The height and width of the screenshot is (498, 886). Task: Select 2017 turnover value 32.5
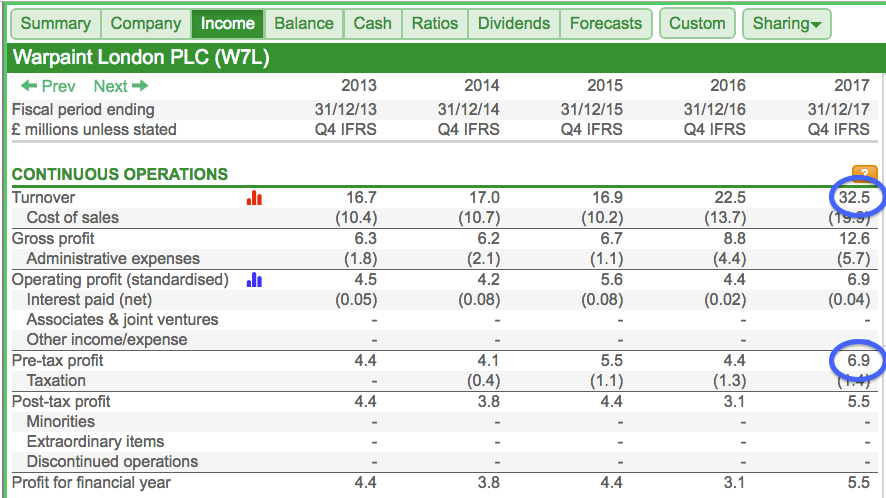click(x=854, y=197)
